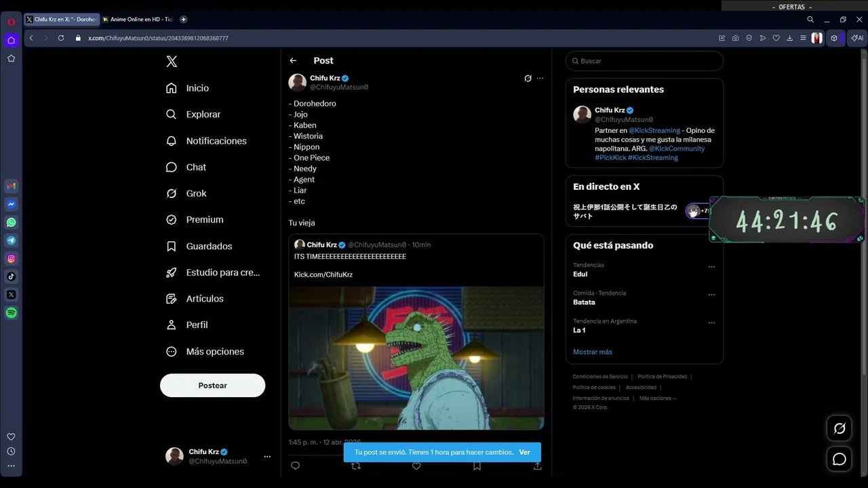Screen dimensions: 868x488
Task: Open more options for Edul trend
Action: click(x=711, y=267)
